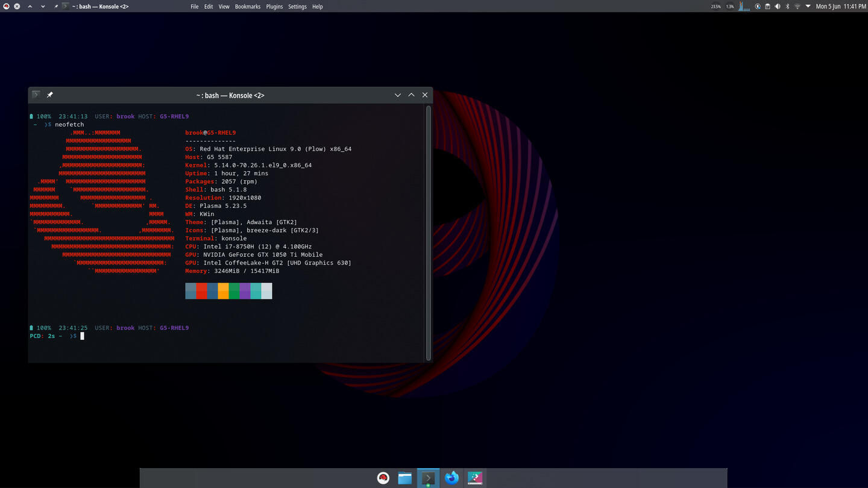Click the 'PCD: 2s' prompt text
Image resolution: width=868 pixels, height=488 pixels.
42,336
